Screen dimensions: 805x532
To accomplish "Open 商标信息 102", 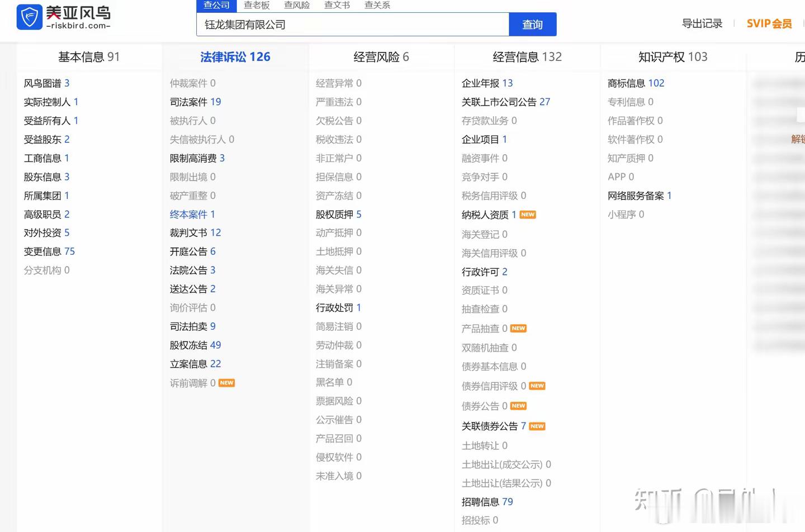I will pyautogui.click(x=636, y=83).
